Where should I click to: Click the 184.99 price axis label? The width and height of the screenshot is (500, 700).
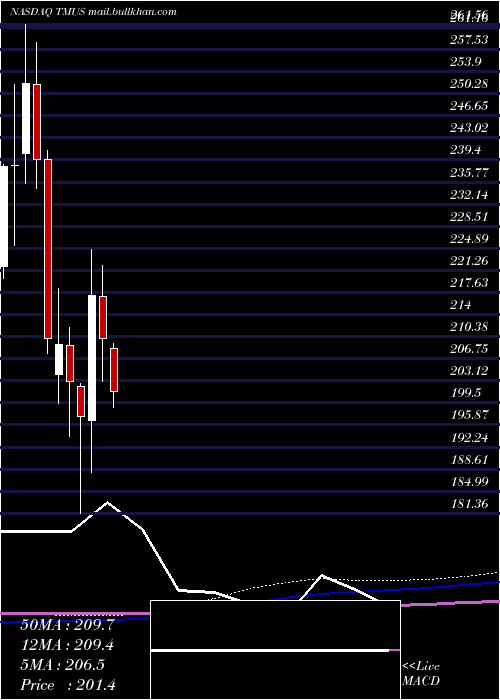click(x=469, y=482)
